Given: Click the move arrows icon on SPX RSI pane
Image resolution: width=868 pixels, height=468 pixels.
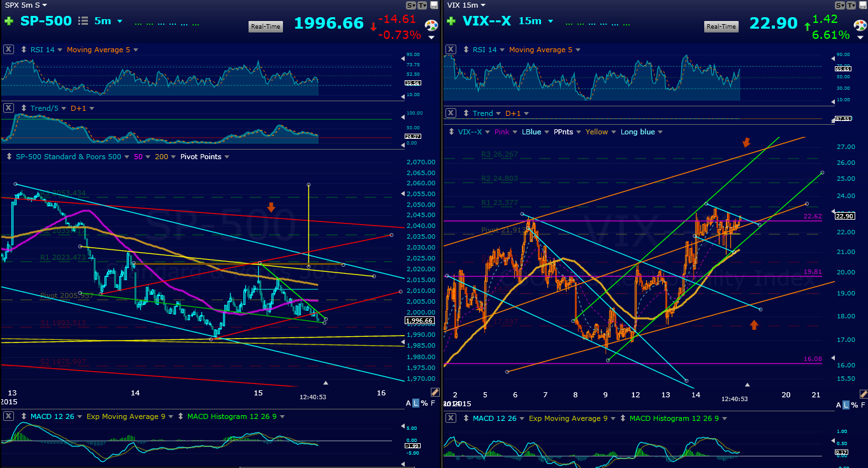Looking at the screenshot, I should point(24,50).
